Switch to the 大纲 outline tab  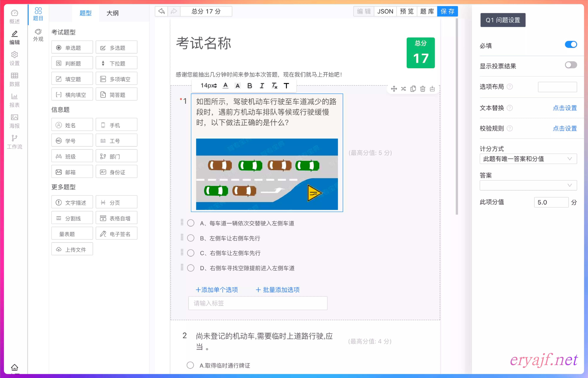[112, 13]
